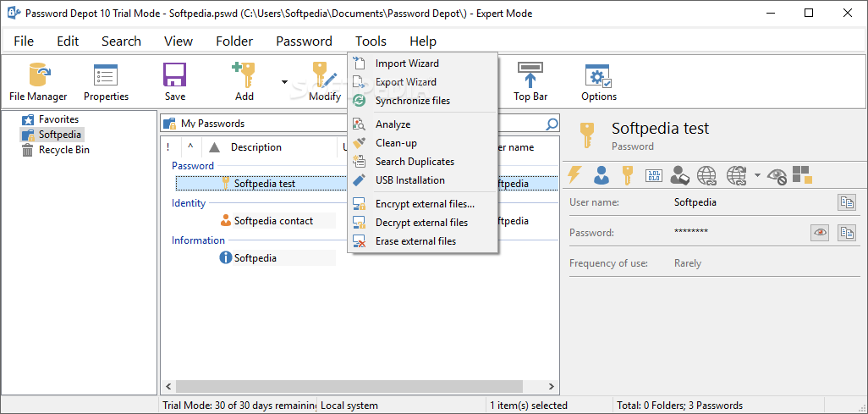Open Options from the toolbar
The width and height of the screenshot is (868, 414).
tap(598, 82)
